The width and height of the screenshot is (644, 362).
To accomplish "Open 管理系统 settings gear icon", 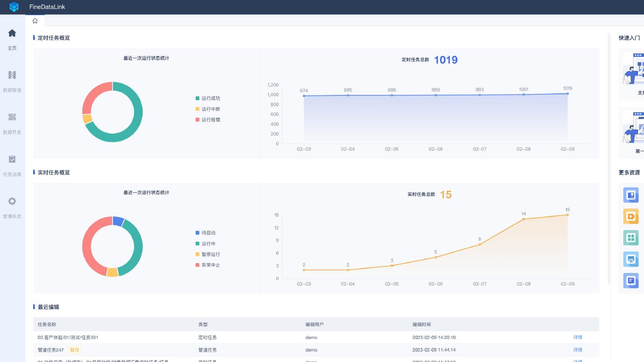I will click(x=12, y=201).
